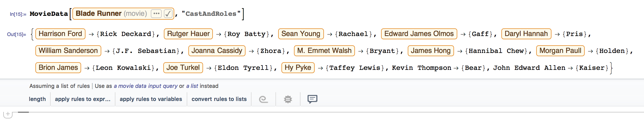The height and width of the screenshot is (137, 644).
Task: Add new cell with plus button
Action: pyautogui.click(x=8, y=114)
